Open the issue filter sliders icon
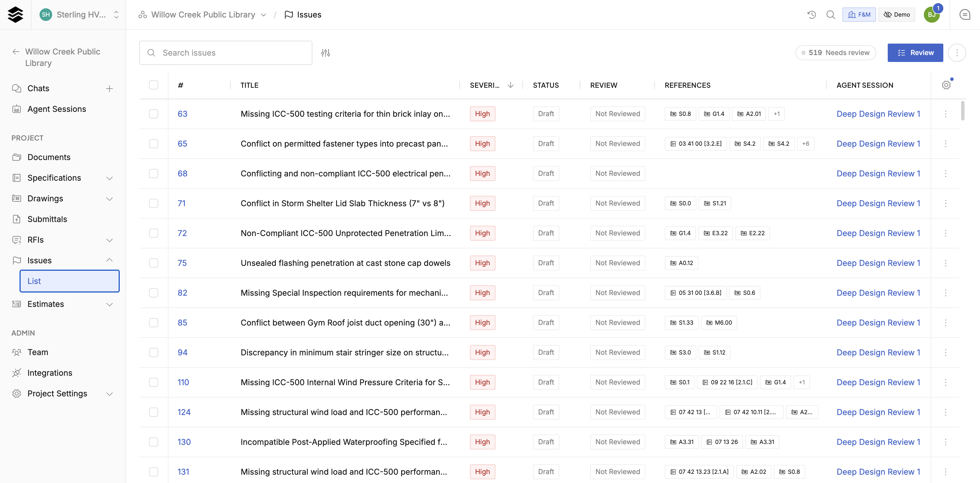This screenshot has width=980, height=483. click(325, 52)
